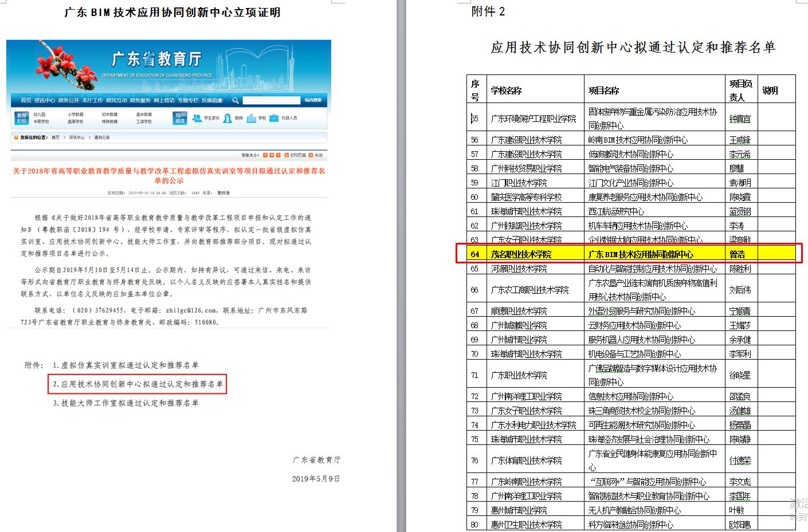Click the orange X icon beside 关闭
This screenshot has width=808, height=532.
pyautogui.click(x=311, y=155)
